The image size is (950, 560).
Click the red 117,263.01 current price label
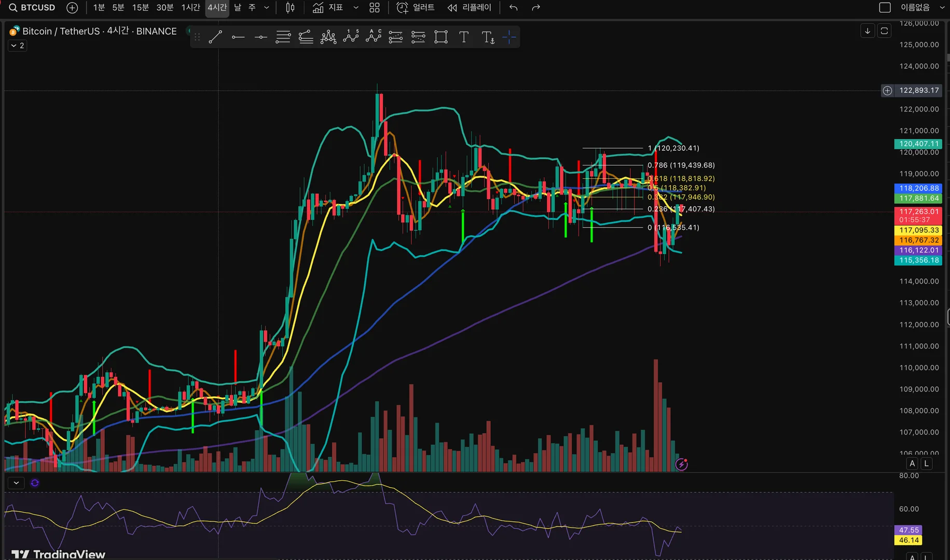[x=918, y=215]
